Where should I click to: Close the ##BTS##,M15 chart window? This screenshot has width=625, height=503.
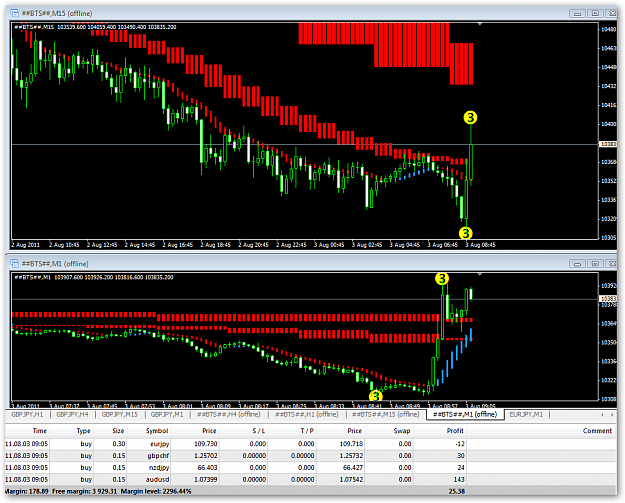point(612,14)
